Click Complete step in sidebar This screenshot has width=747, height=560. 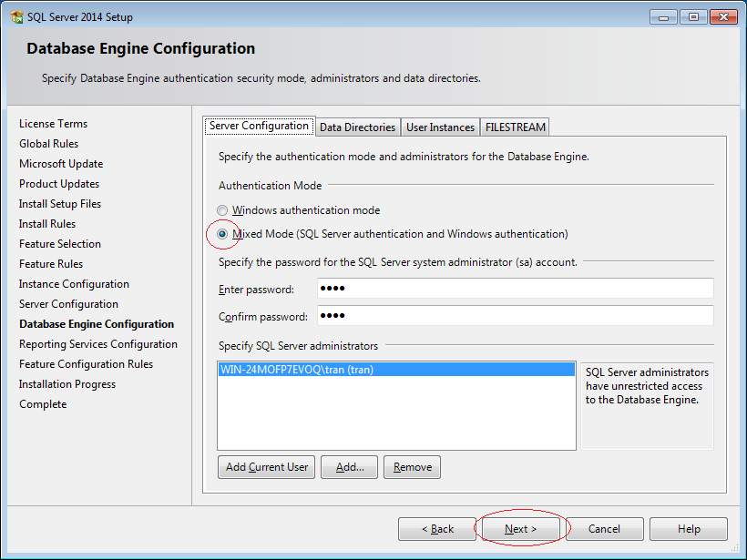(43, 403)
